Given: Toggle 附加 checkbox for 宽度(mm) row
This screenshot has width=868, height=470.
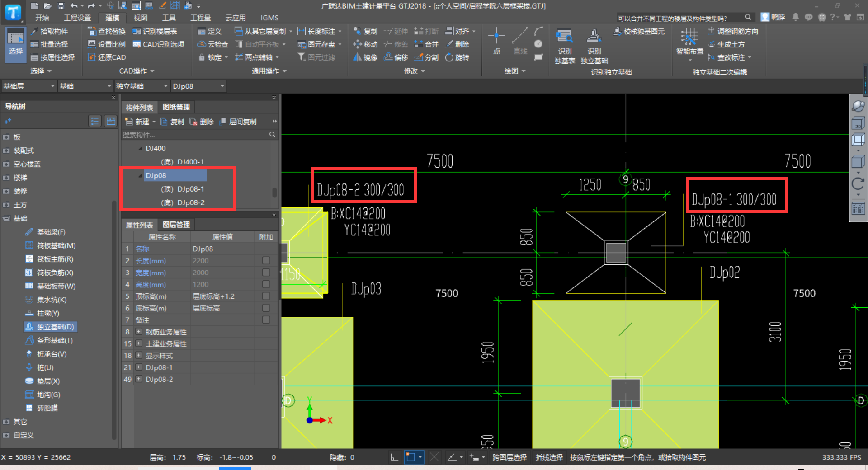Looking at the screenshot, I should pyautogui.click(x=266, y=272).
